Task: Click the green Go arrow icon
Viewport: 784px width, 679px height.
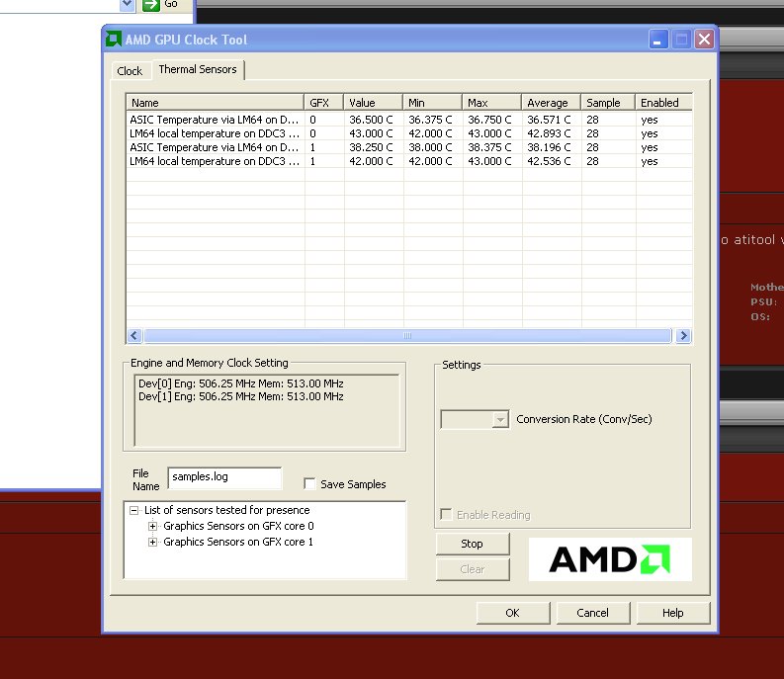Action: pos(150,4)
